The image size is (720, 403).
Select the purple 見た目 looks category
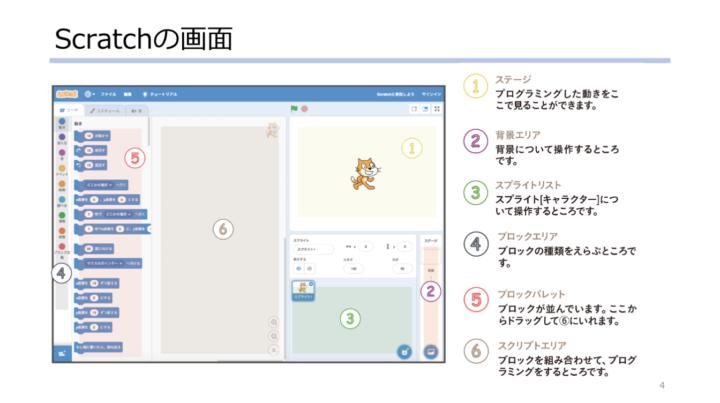62,139
